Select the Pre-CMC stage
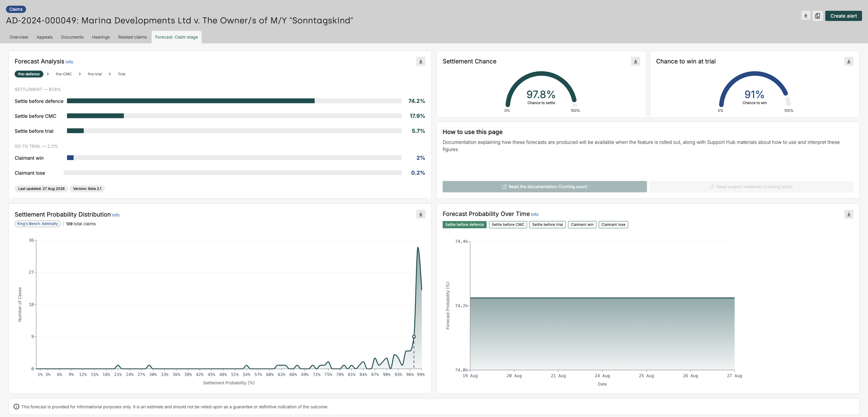 point(64,74)
